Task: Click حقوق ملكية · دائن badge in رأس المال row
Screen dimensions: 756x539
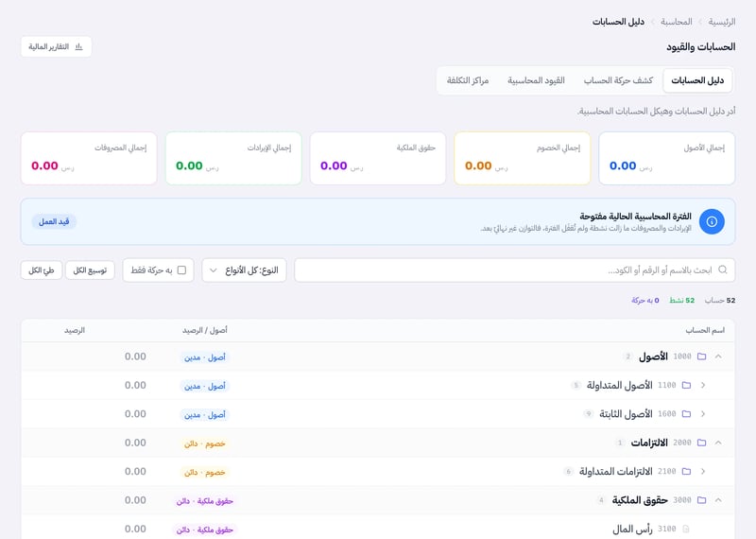Action: (x=205, y=530)
